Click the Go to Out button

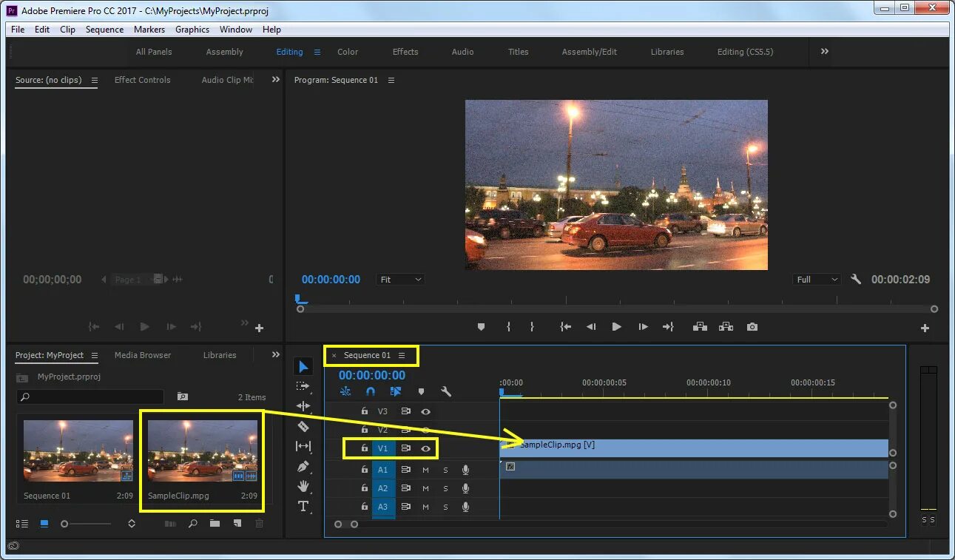(668, 327)
